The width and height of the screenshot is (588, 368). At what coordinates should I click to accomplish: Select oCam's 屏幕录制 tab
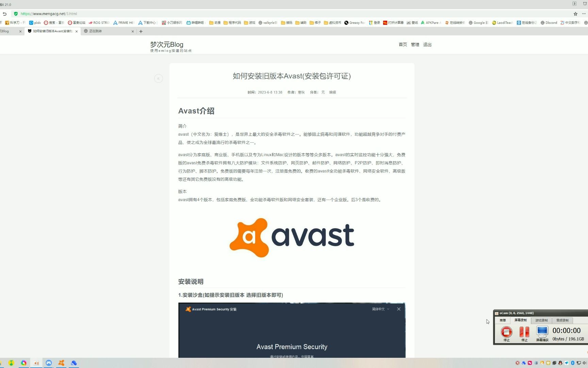[x=521, y=320]
